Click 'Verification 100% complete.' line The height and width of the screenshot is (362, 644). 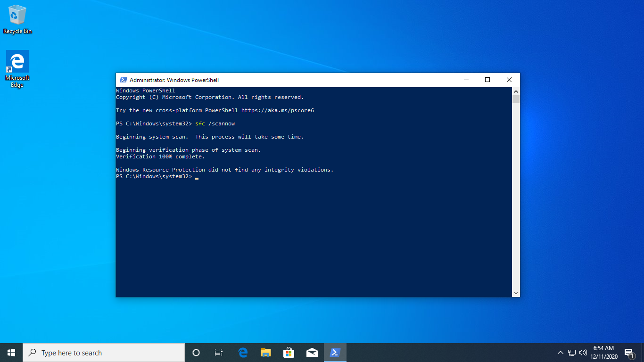point(160,156)
